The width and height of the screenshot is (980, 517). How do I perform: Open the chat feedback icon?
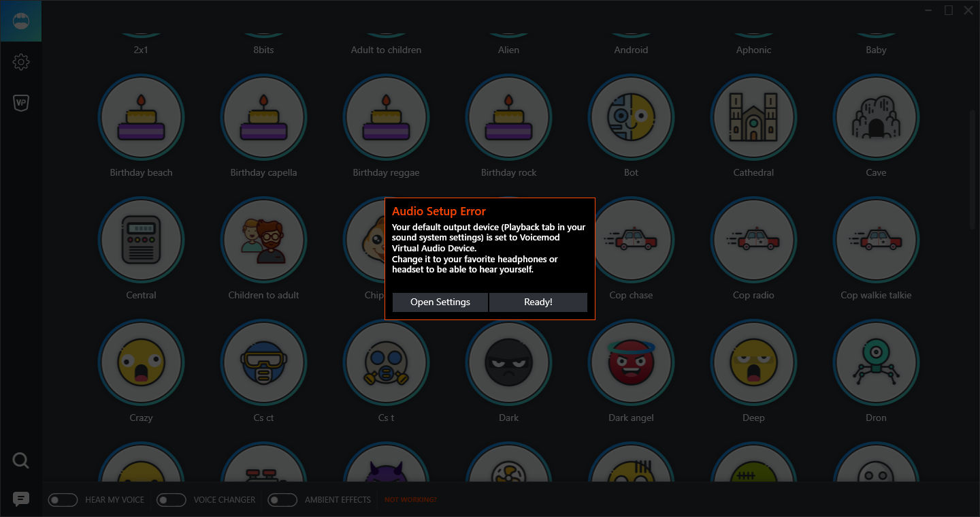21,499
